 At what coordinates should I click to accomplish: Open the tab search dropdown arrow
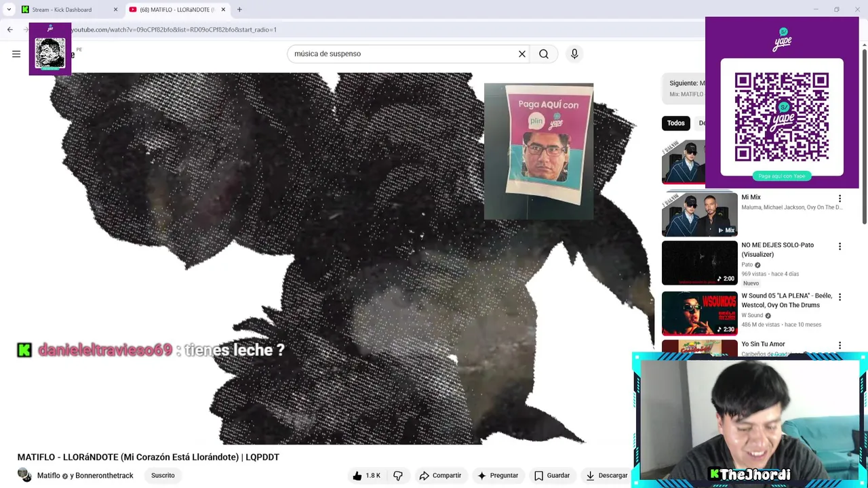point(9,9)
